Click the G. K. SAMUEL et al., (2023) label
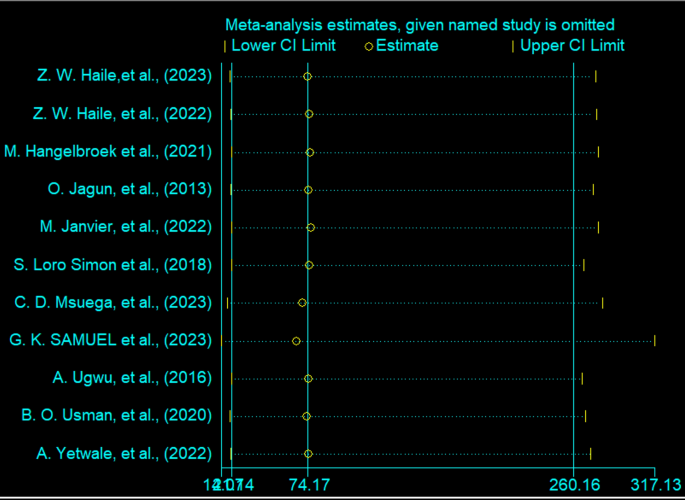The image size is (685, 500). 111,341
